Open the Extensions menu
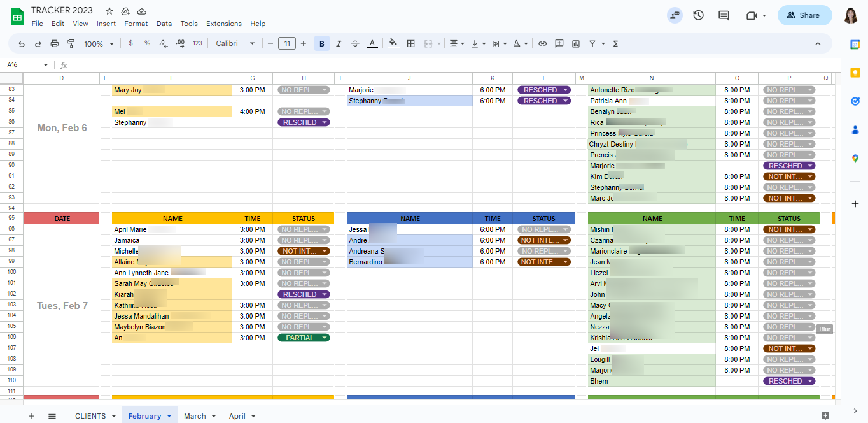This screenshot has height=423, width=868. coord(224,24)
